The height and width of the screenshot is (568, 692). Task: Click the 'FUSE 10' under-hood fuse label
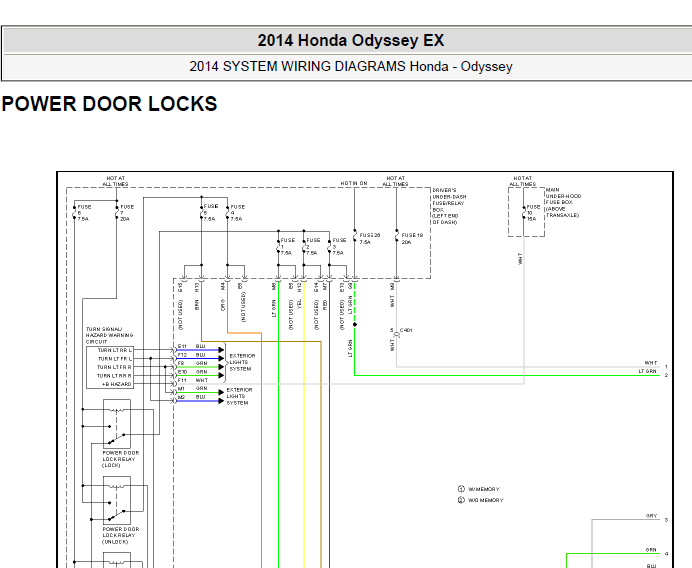tap(533, 213)
